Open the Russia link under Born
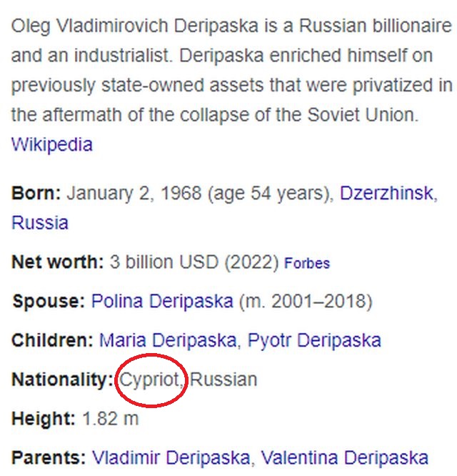Image resolution: width=457 pixels, height=476 pixels. coord(40,222)
